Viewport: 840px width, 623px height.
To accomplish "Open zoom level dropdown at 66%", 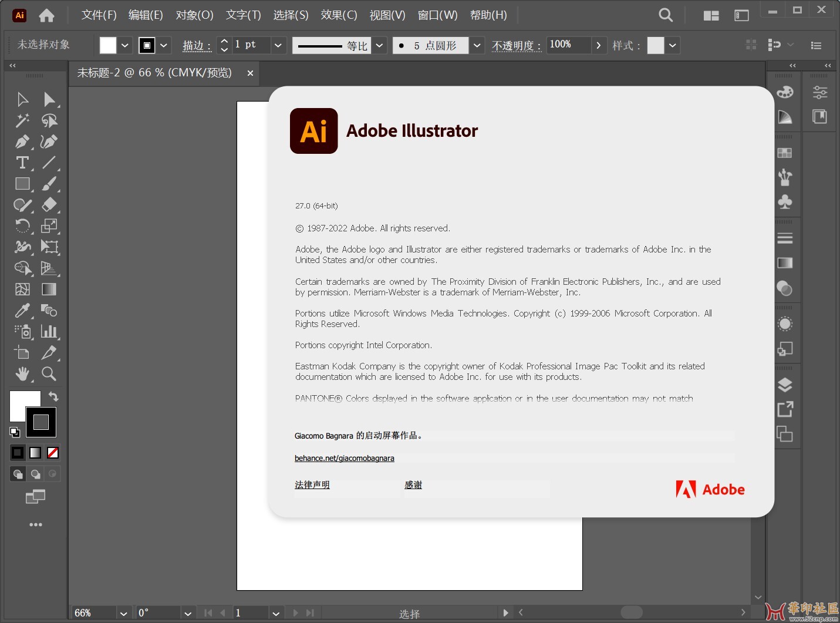I will click(123, 613).
